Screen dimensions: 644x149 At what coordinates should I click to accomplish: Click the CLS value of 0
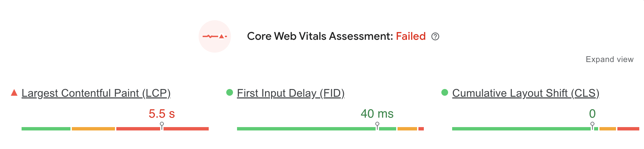pos(592,114)
